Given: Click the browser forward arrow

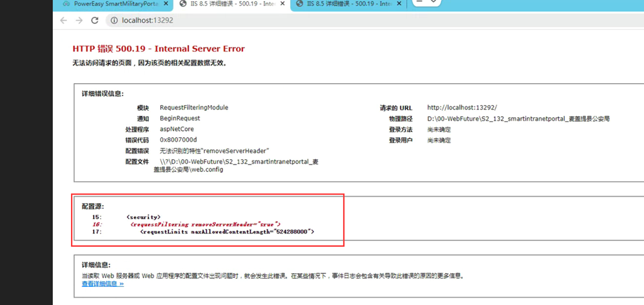Looking at the screenshot, I should [79, 21].
